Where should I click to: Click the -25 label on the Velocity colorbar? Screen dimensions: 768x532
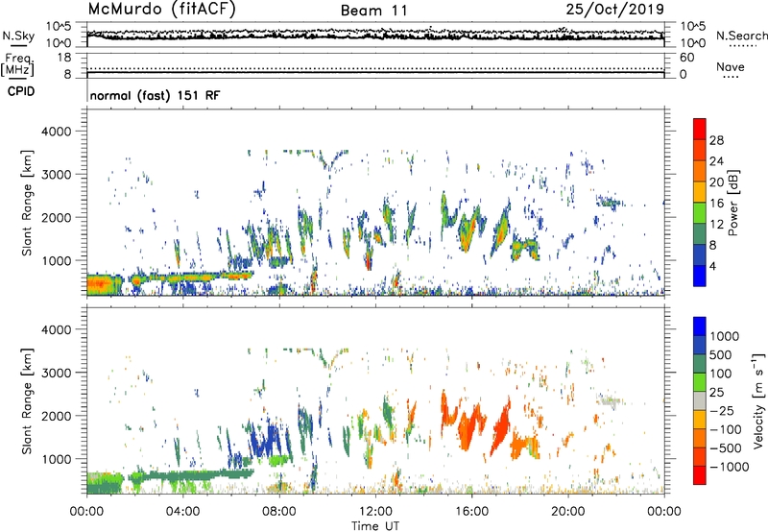(x=722, y=410)
